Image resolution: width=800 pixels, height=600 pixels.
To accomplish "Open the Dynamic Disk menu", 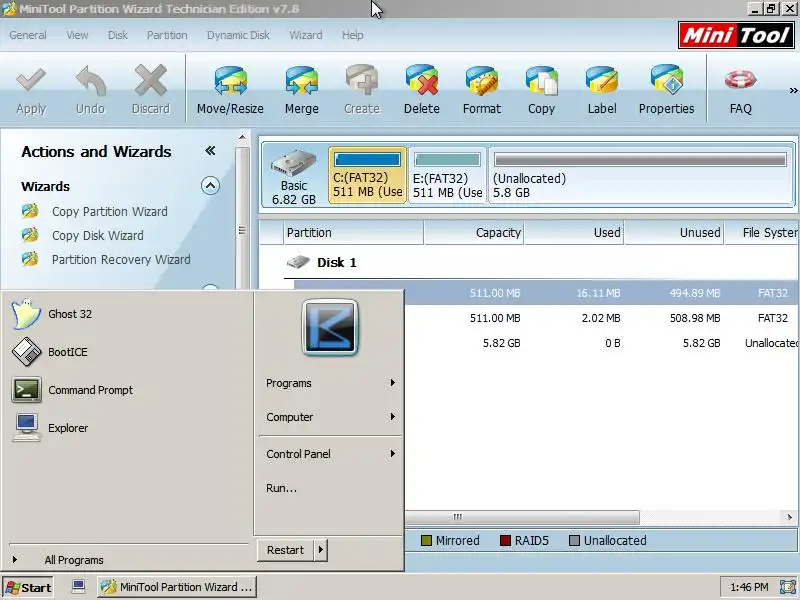I will click(x=238, y=35).
